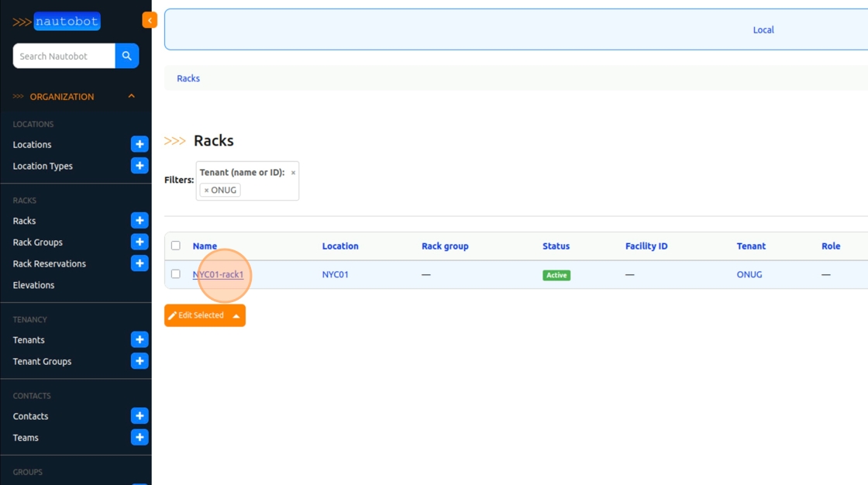Sort by the Name column header
The width and height of the screenshot is (868, 485).
tap(205, 246)
